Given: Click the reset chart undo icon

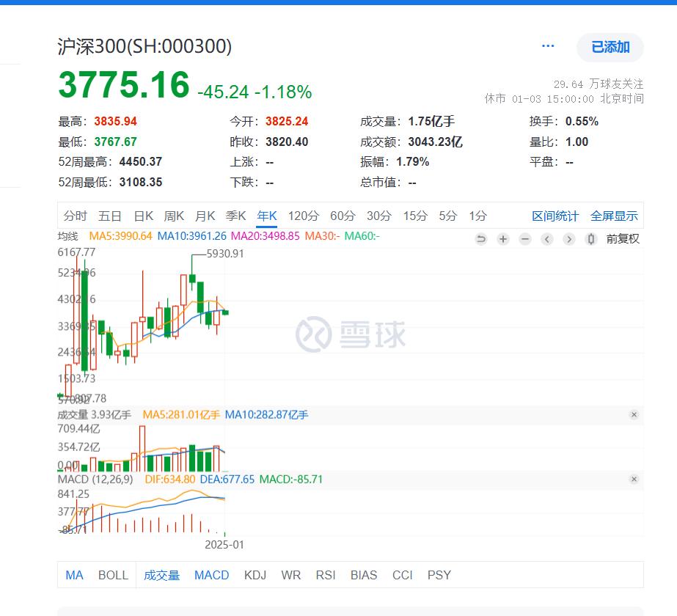Looking at the screenshot, I should tap(481, 239).
